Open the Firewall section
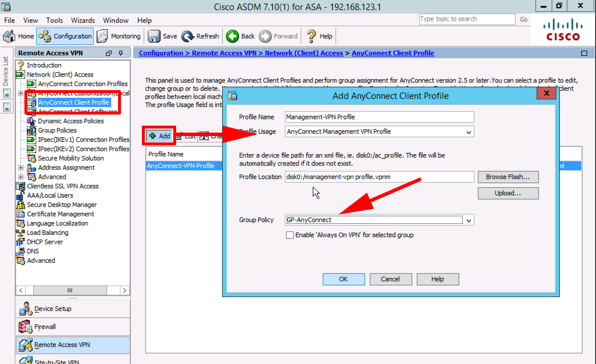 73,327
